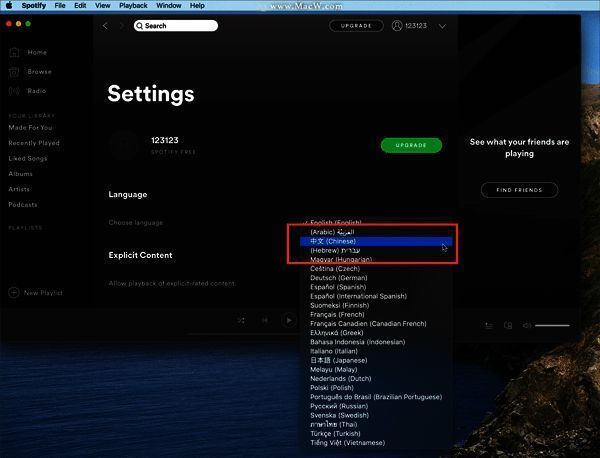The image size is (600, 458).
Task: Select Português do Brasil option
Action: tap(376, 397)
